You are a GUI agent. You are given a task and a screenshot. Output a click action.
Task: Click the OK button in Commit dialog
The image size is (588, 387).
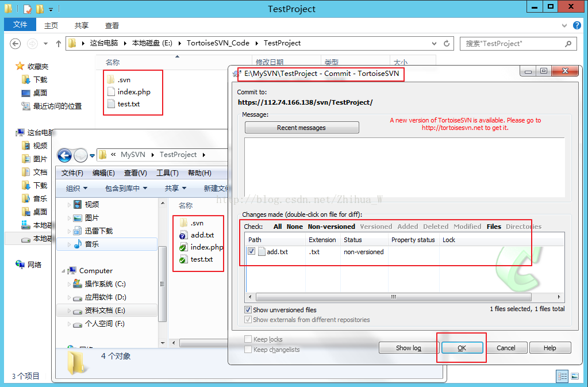pos(462,348)
